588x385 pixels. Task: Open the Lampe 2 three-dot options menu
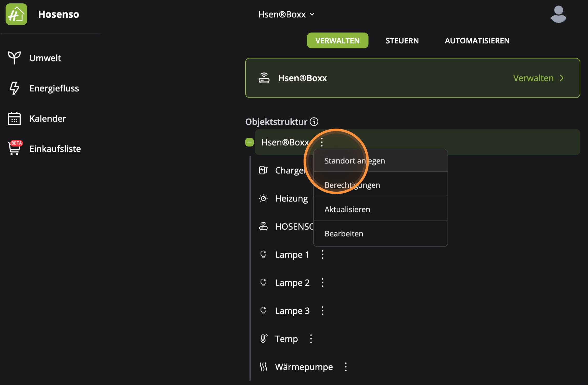[323, 282]
